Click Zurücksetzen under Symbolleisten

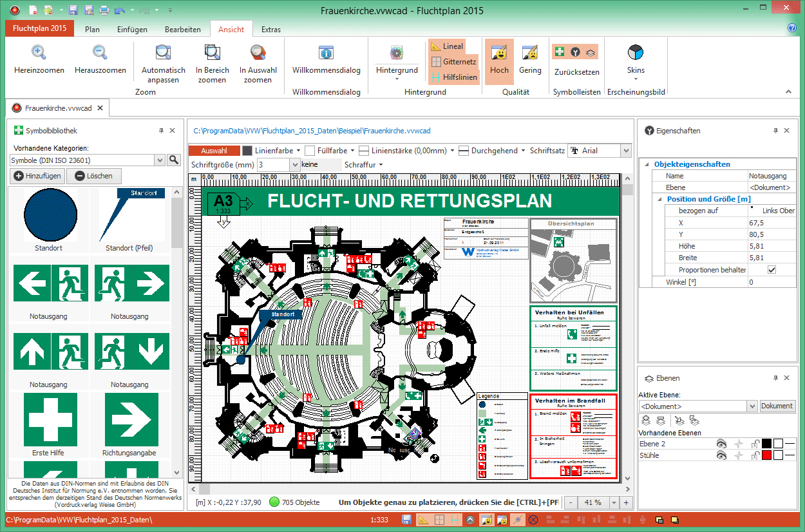[x=577, y=72]
